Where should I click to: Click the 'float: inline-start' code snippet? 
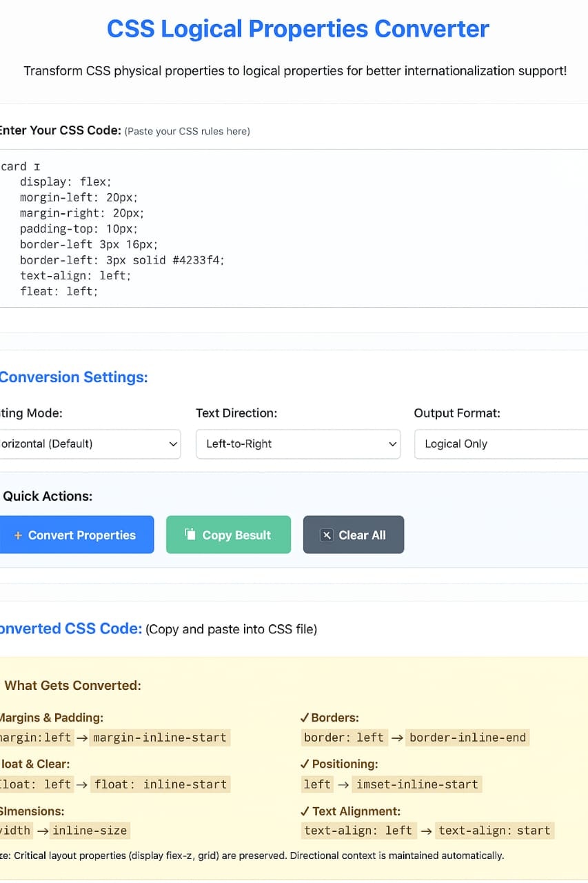(x=161, y=784)
